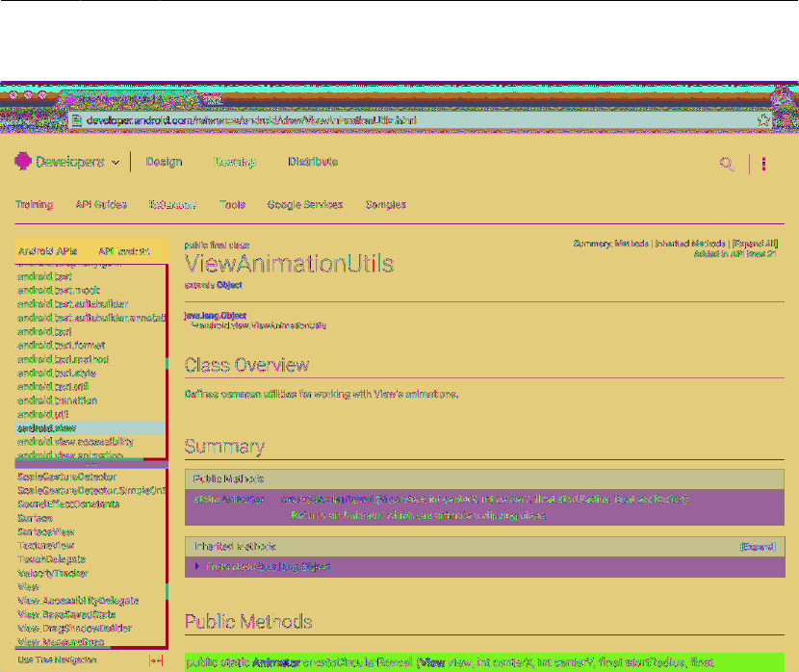799x672 pixels.
Task: Click the Animator link in summary table
Action: [x=243, y=500]
